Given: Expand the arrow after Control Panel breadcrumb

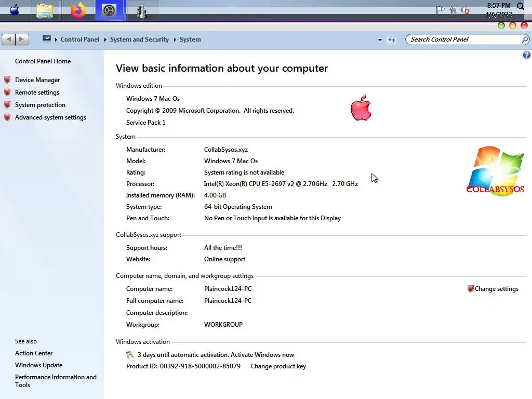Looking at the screenshot, I should point(105,39).
